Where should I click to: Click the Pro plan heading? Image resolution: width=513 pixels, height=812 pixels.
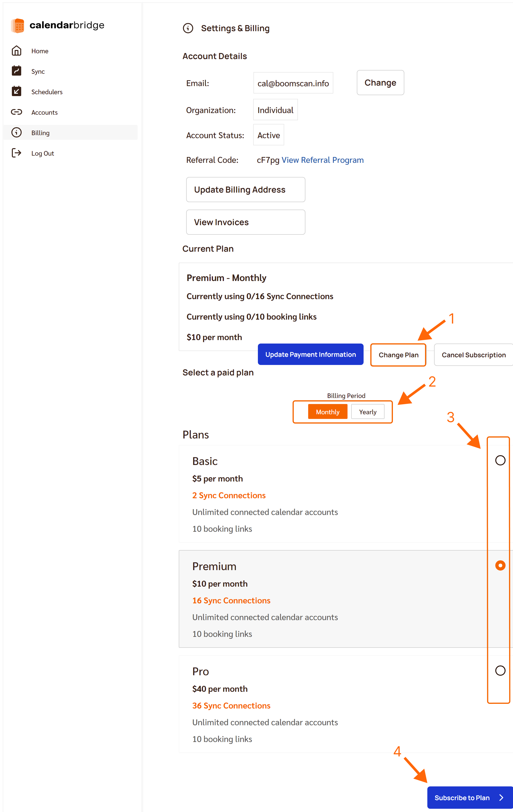point(200,671)
